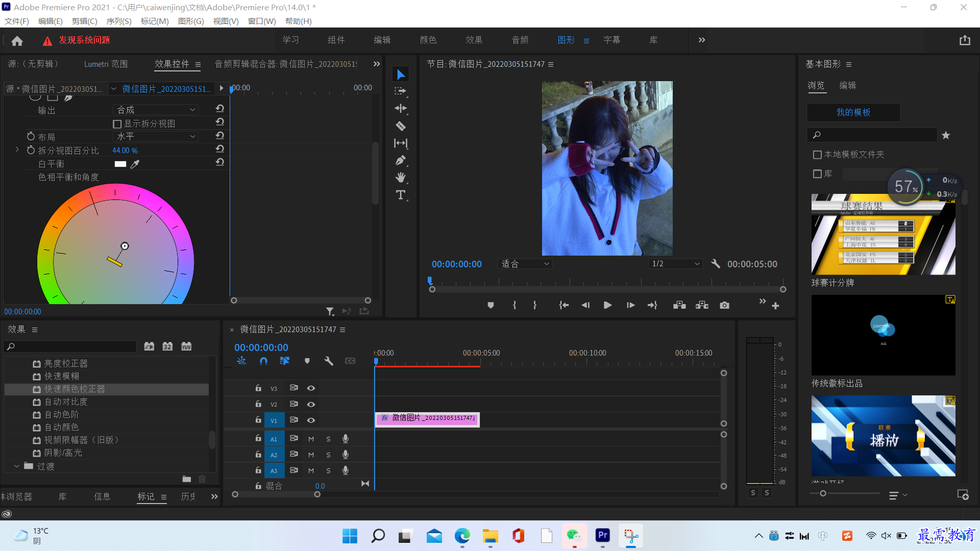This screenshot has height=551, width=980.
Task: Open the 1/2 playback resolution dropdown
Action: point(675,264)
